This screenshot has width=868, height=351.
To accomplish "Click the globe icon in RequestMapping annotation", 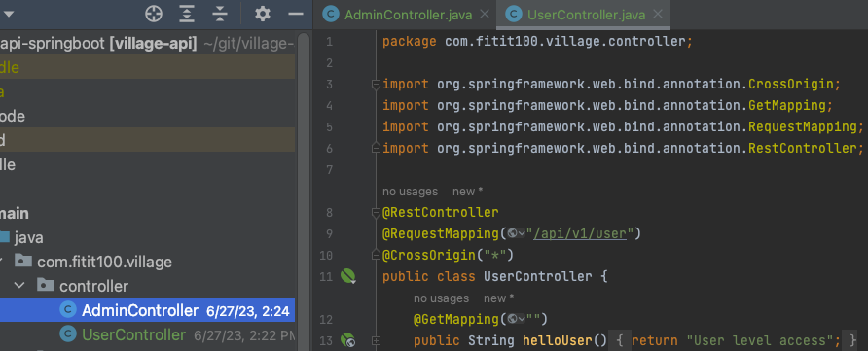I will [512, 233].
